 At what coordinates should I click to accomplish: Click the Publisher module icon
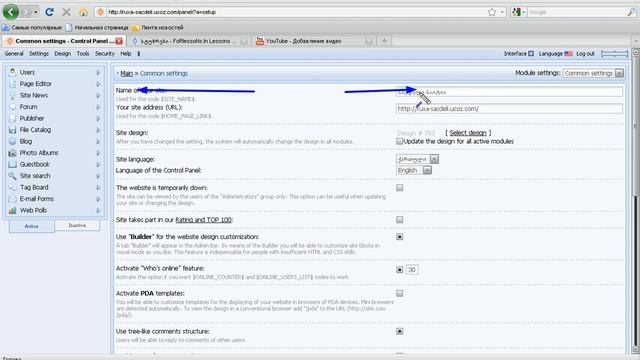(x=13, y=118)
